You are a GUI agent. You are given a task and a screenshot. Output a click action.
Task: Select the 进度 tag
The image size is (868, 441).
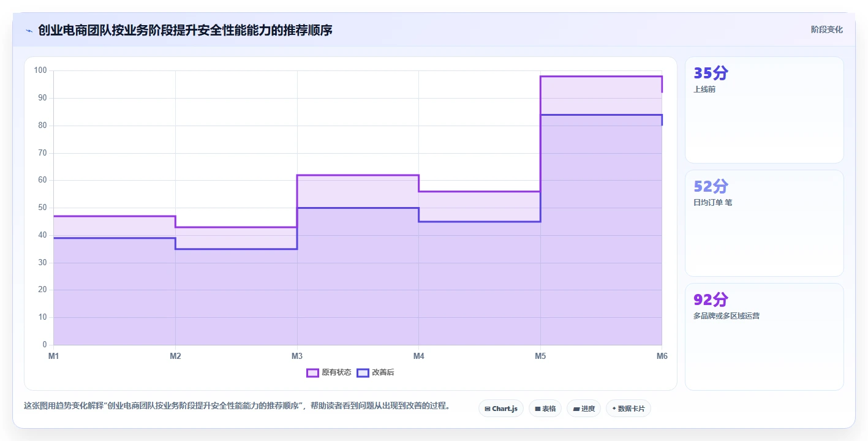[584, 409]
